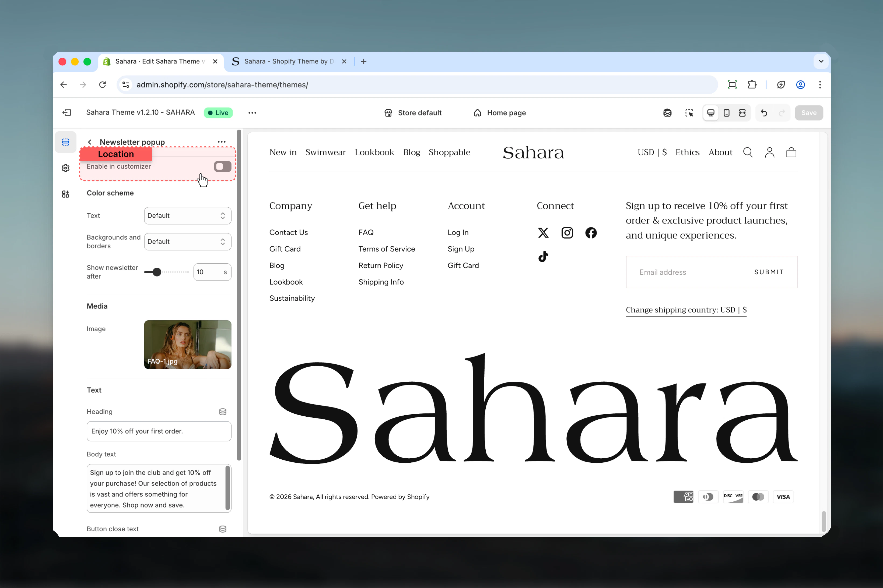The height and width of the screenshot is (588, 883).
Task: Open a new browser tab
Action: [x=364, y=62]
